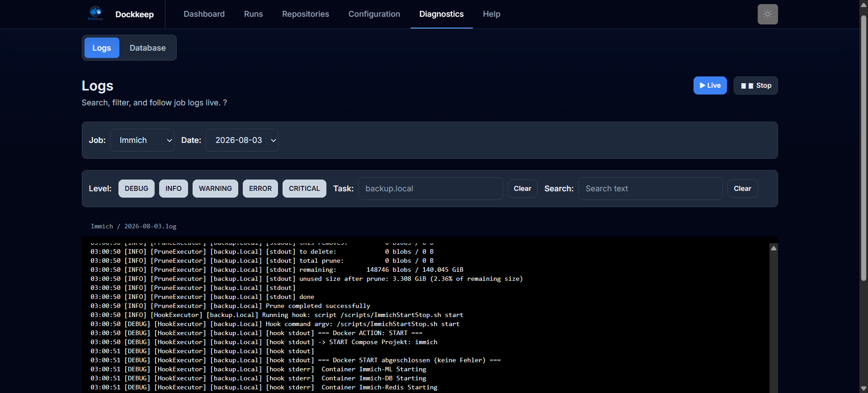Viewport: 868px width, 393px height.
Task: Open the Dashboard page
Action: pos(204,14)
